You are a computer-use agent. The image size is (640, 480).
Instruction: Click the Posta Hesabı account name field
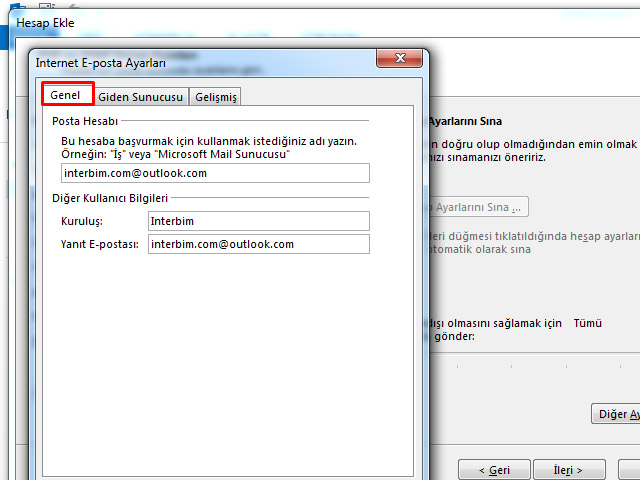tap(215, 173)
